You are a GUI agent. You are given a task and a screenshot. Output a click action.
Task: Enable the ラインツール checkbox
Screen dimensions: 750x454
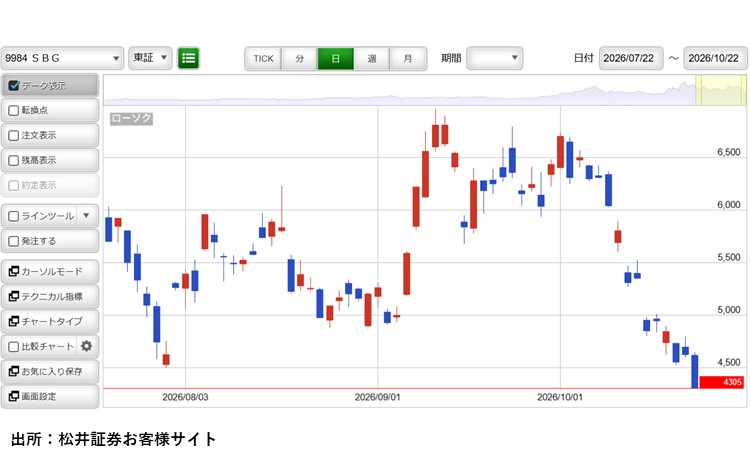coord(14,216)
